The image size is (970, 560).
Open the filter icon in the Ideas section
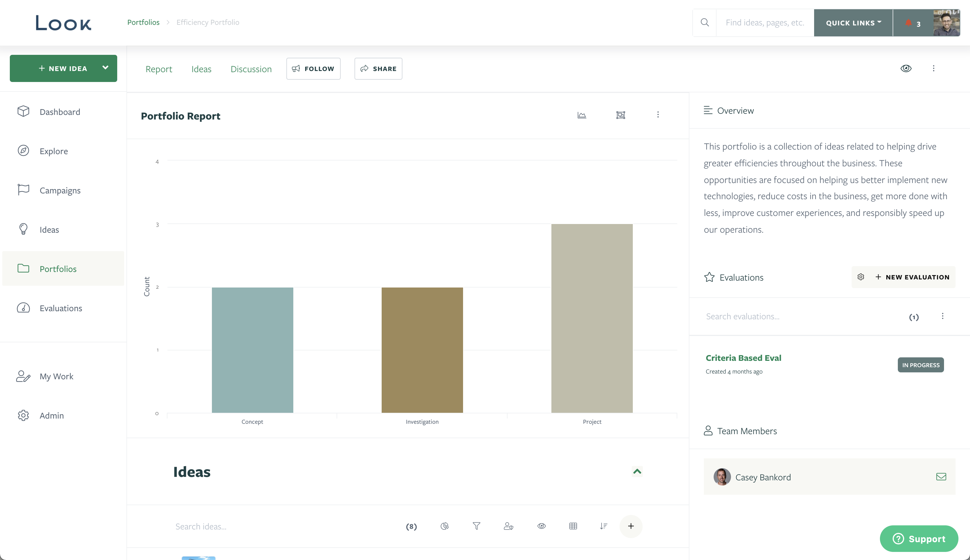(x=477, y=526)
